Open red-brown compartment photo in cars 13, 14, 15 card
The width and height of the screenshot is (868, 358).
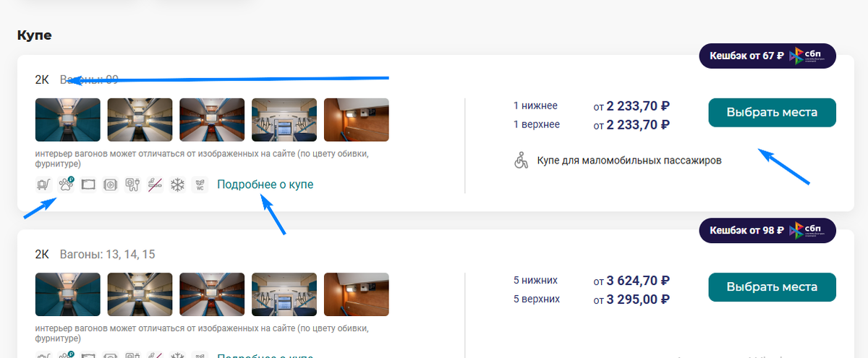212,294
